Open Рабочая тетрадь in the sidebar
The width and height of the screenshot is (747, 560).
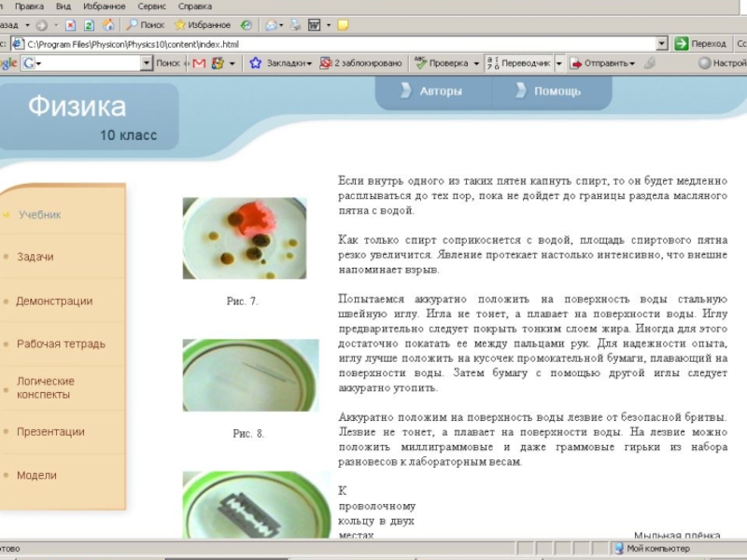(x=61, y=343)
